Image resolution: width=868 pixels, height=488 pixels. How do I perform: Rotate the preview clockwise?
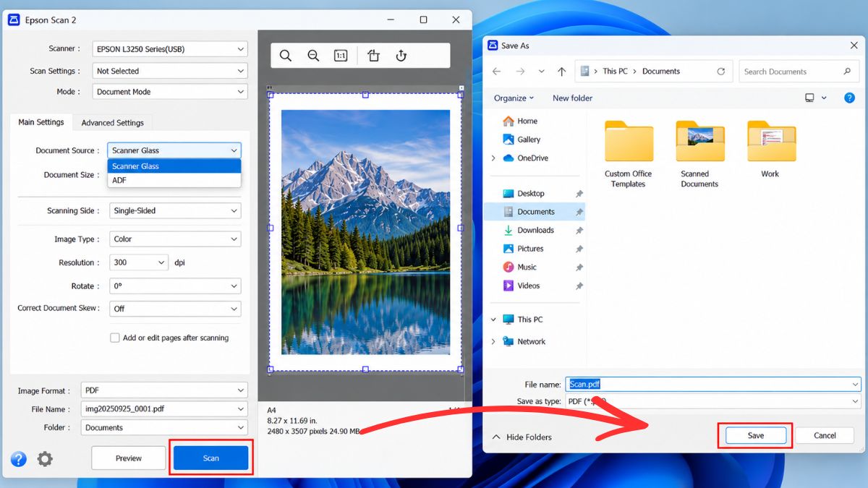click(401, 56)
